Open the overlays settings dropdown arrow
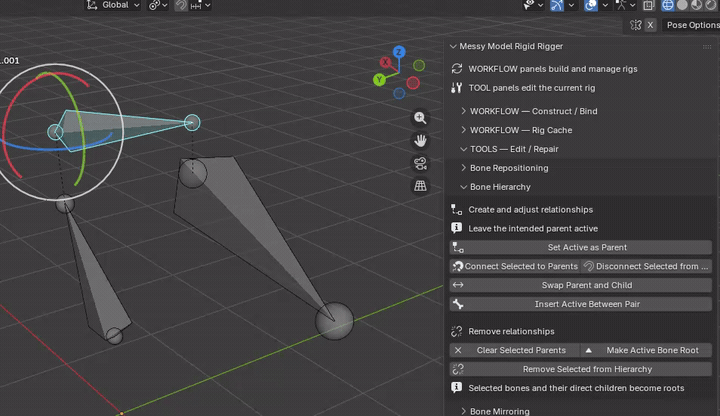Viewport: 720px width, 416px height. coord(605,5)
